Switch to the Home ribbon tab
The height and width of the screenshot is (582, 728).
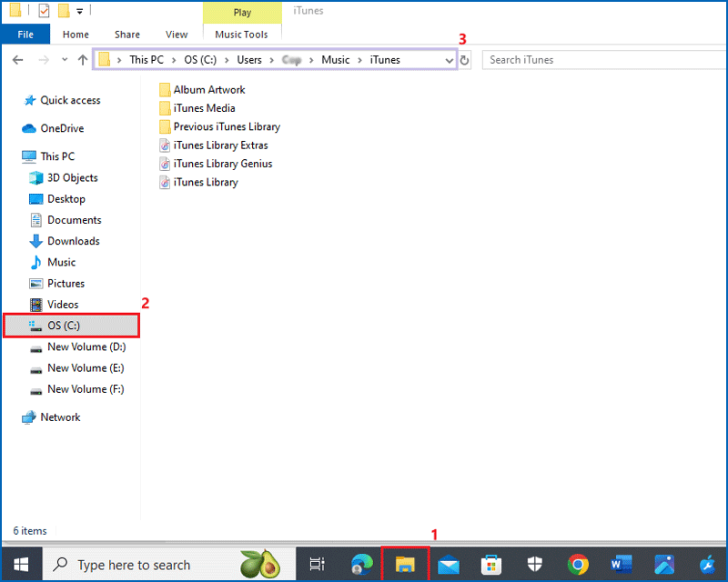(x=76, y=35)
